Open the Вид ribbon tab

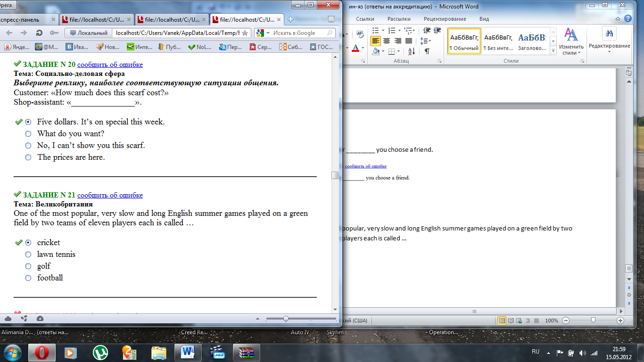tap(484, 19)
